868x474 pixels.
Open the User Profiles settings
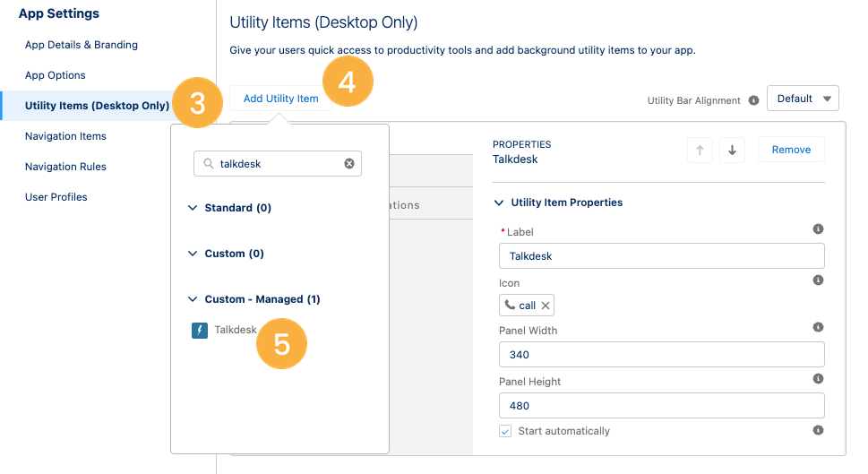pos(56,197)
